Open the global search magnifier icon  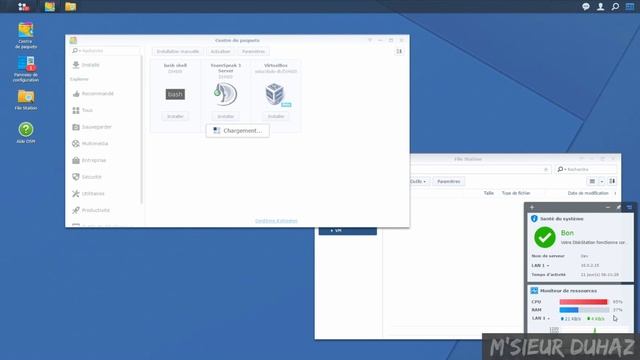(x=615, y=7)
